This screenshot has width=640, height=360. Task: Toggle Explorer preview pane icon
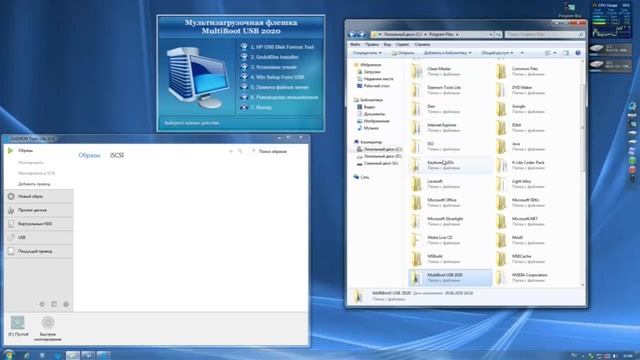[x=566, y=53]
